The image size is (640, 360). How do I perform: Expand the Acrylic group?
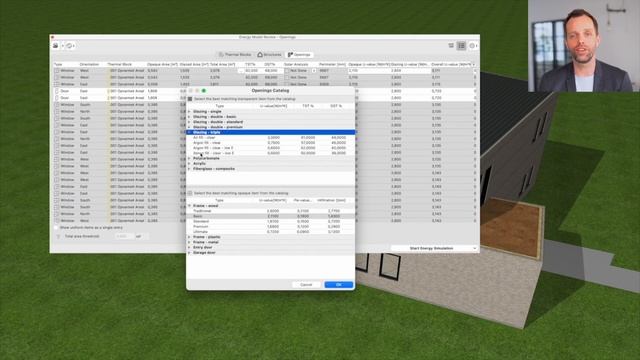[x=189, y=164]
